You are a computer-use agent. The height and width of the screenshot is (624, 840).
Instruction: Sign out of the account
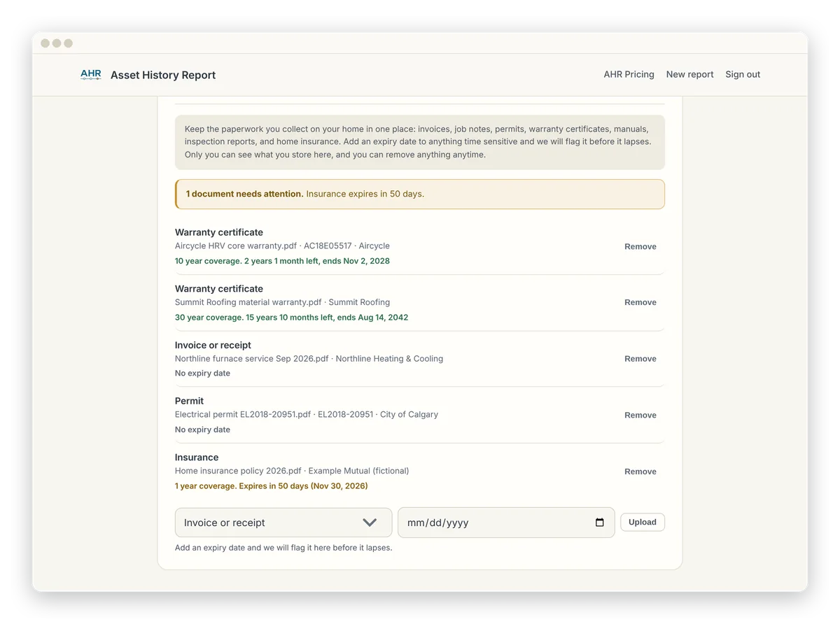743,74
